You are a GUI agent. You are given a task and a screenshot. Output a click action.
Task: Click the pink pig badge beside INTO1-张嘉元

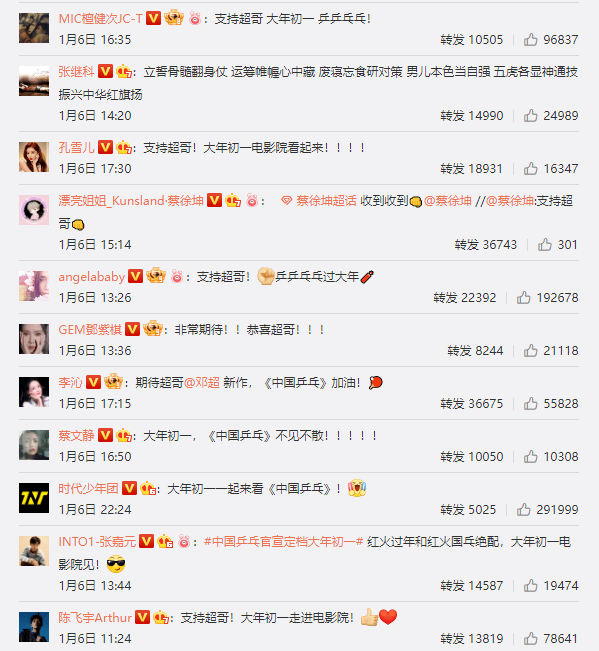coord(184,541)
